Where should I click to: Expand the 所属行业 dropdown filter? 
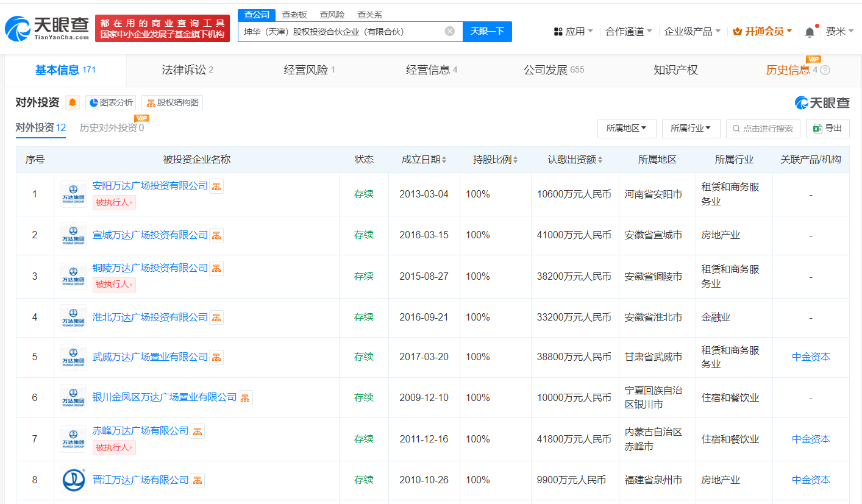(691, 128)
